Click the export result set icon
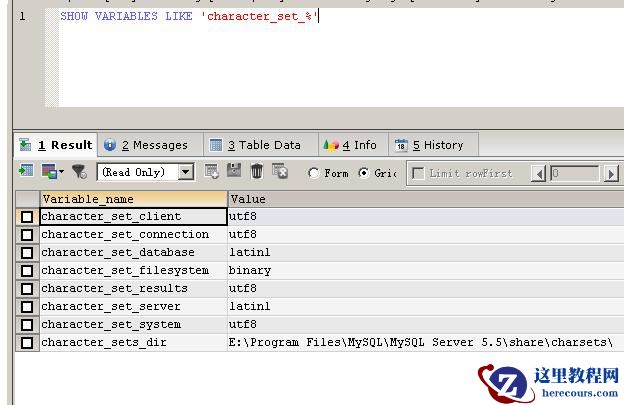Viewport: 624px width, 405px height. [x=26, y=171]
